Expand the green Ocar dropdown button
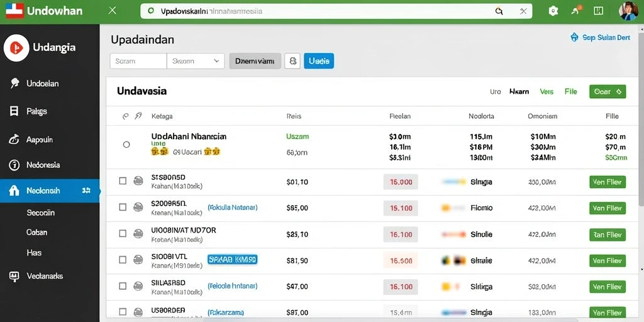The height and width of the screenshot is (322, 644). 608,92
